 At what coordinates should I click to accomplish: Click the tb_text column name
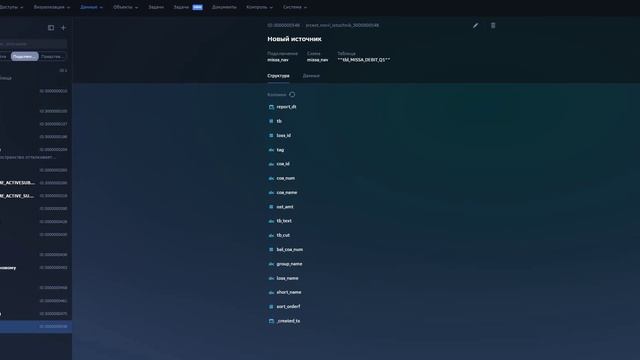click(x=284, y=221)
